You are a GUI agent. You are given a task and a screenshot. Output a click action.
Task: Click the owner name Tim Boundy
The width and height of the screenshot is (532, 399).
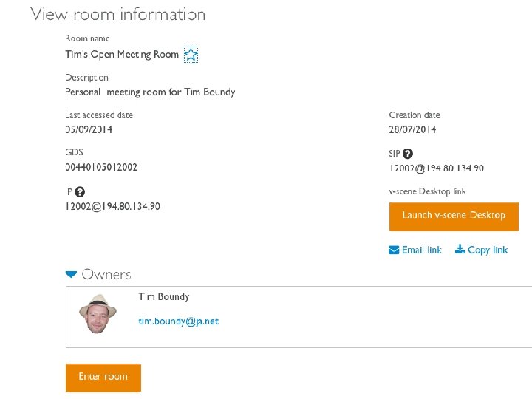(x=163, y=297)
